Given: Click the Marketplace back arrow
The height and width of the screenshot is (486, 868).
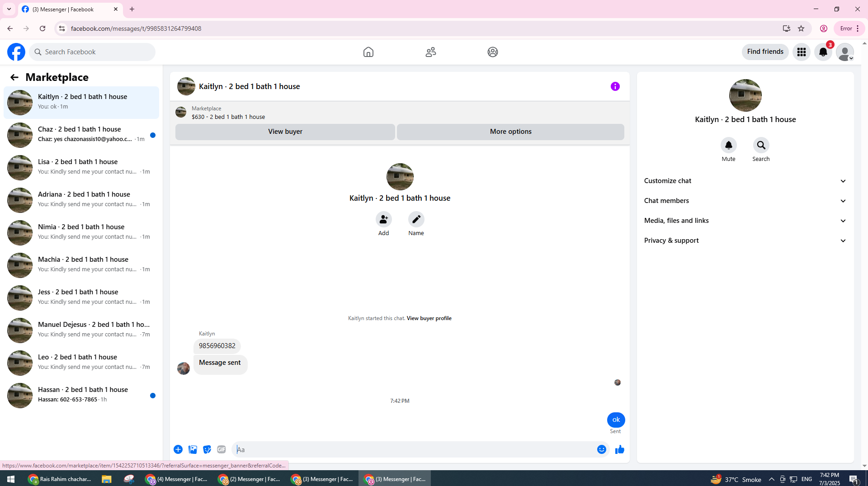Looking at the screenshot, I should click(14, 77).
